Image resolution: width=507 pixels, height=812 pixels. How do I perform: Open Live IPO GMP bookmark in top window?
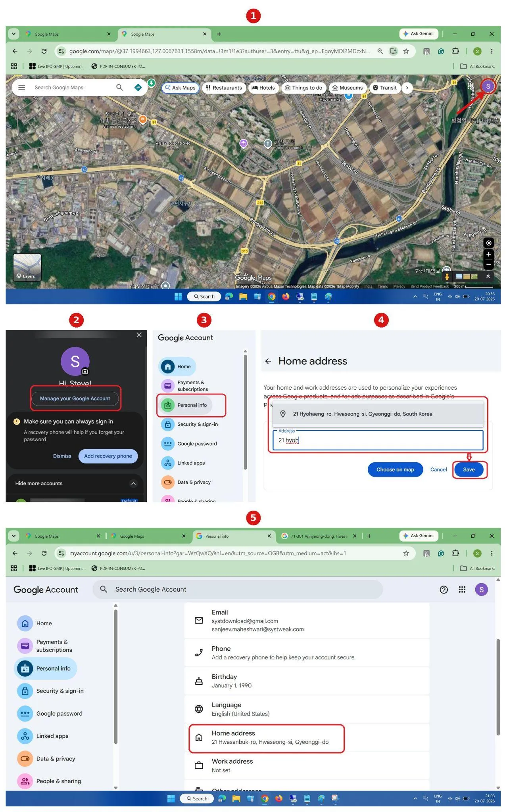[57, 66]
